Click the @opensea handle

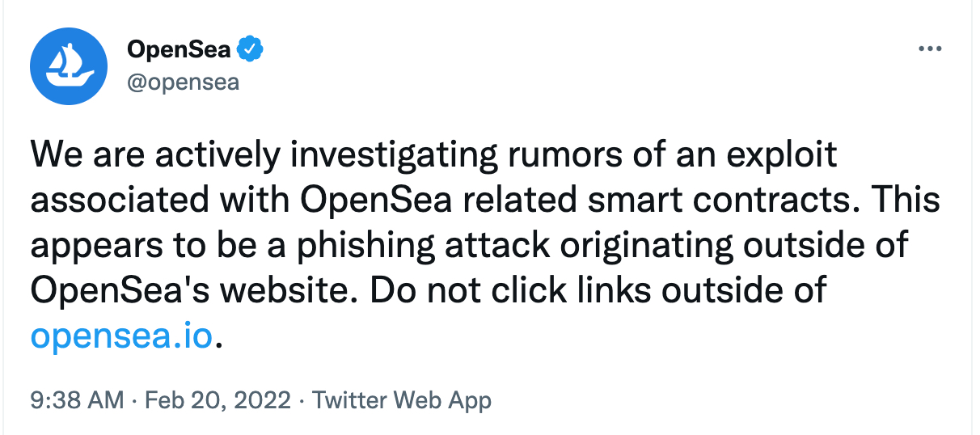pos(183,82)
